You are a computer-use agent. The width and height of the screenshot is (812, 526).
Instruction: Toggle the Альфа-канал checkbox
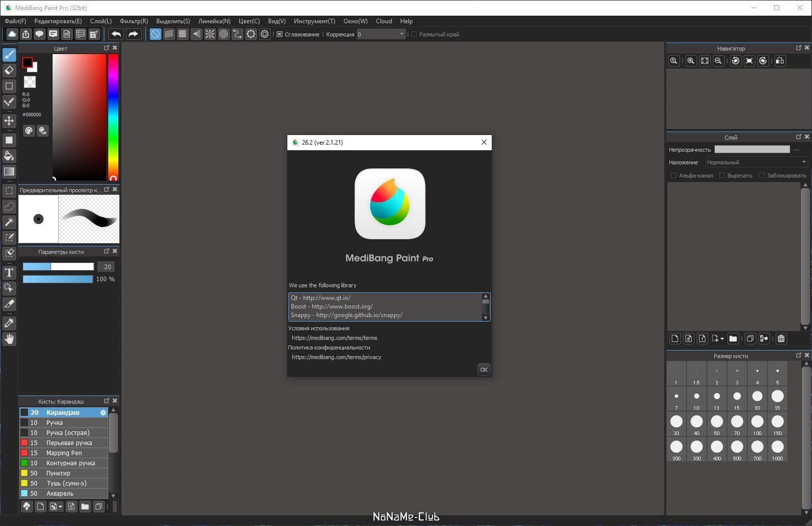[x=673, y=176]
